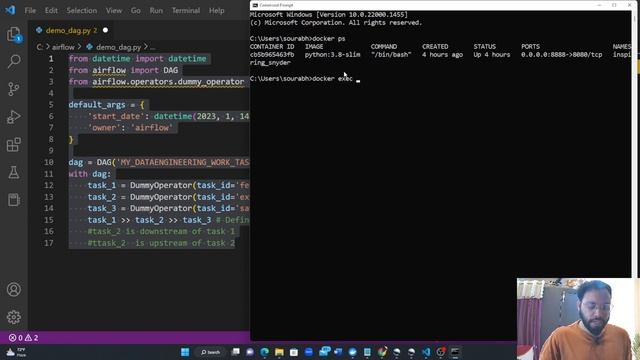640x360 pixels.
Task: Click the ports value 0.0.0.0:8888->8080/tcp
Action: [x=562, y=55]
